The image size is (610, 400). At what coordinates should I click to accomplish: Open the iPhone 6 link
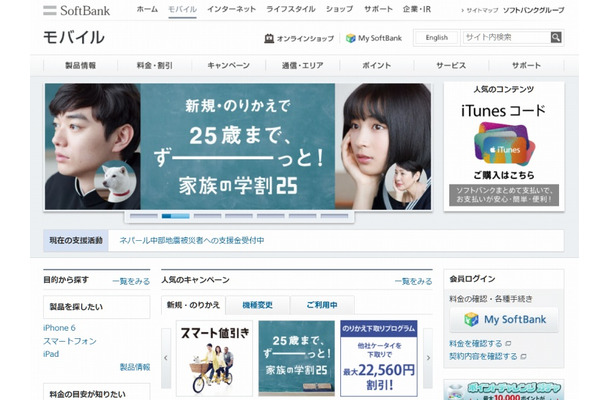pyautogui.click(x=59, y=328)
